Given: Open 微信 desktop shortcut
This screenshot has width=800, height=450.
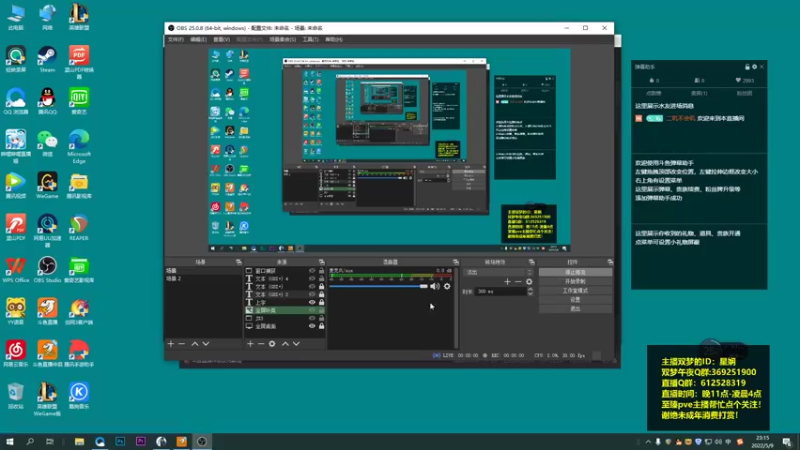Looking at the screenshot, I should pos(47,143).
